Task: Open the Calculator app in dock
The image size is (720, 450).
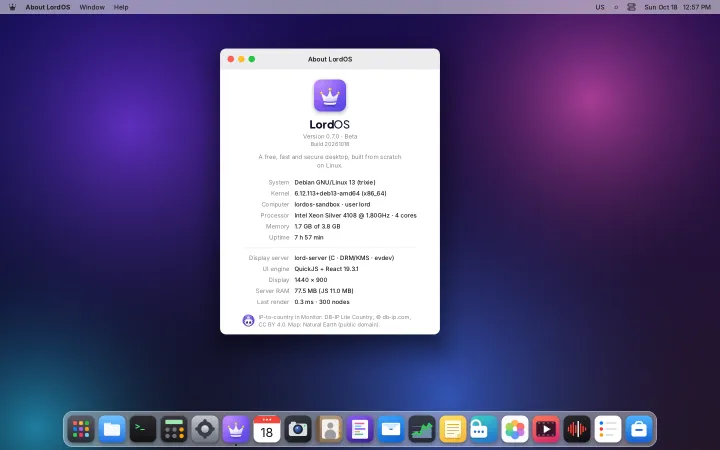Action: tap(174, 429)
